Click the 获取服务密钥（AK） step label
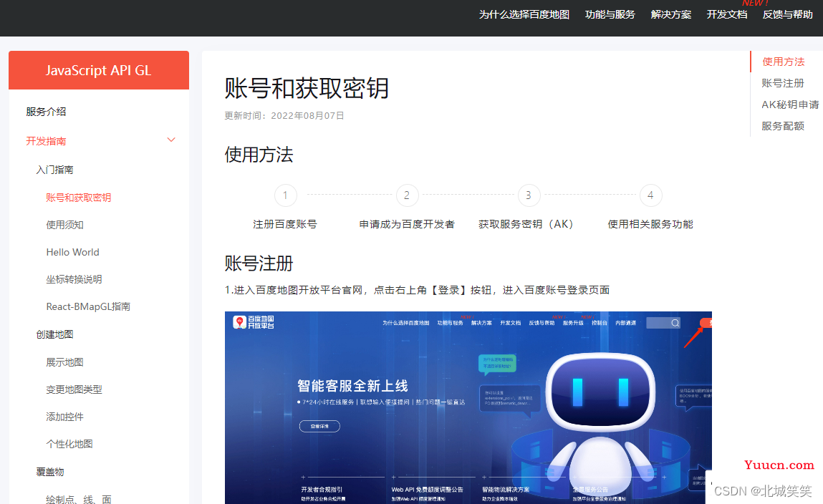 pyautogui.click(x=526, y=225)
